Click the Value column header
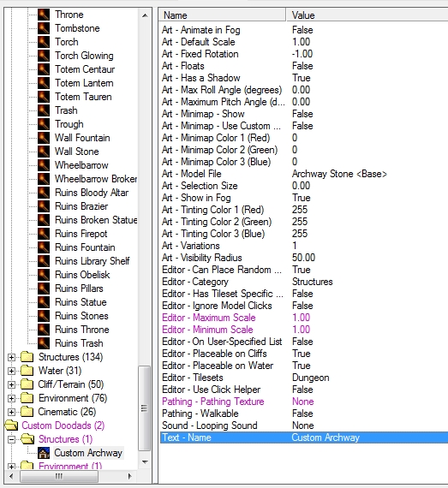The image size is (448, 488). (x=367, y=15)
